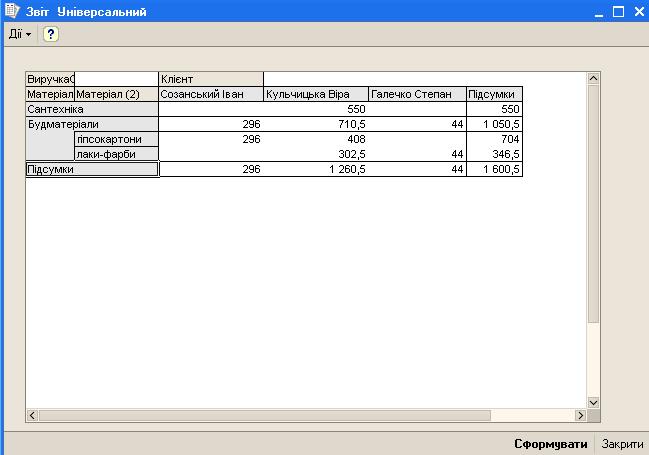
Task: Click the ВиручкаС header cell
Action: 50,79
